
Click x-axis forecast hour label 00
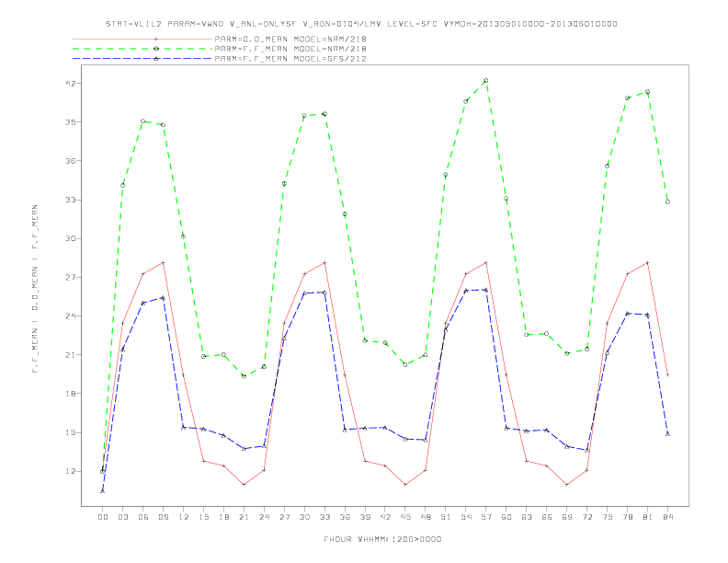[103, 517]
